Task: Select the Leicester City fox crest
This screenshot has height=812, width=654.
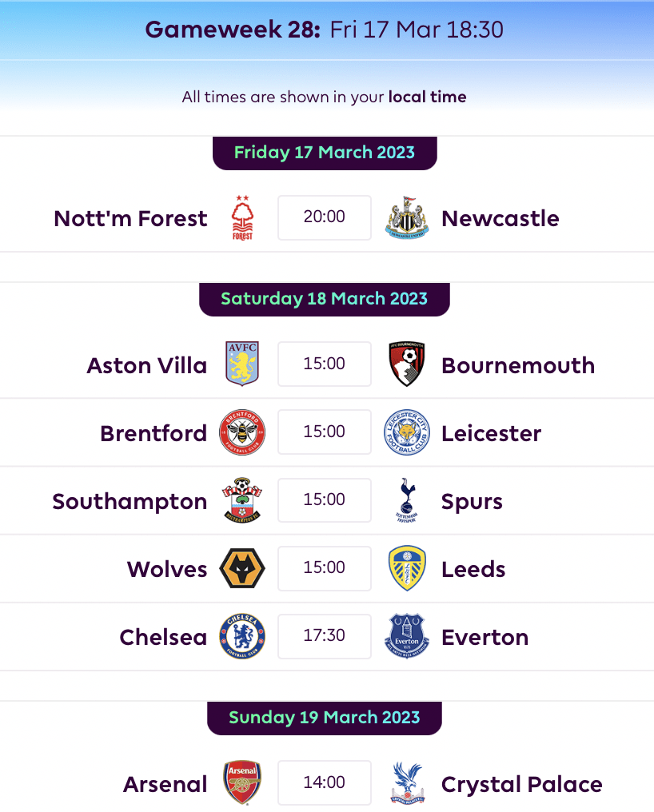Action: (x=407, y=432)
